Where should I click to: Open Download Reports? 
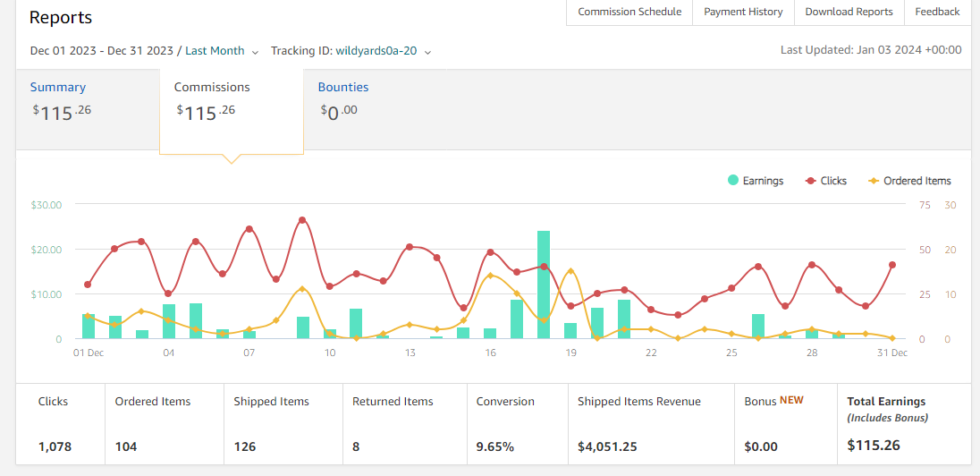(x=849, y=12)
